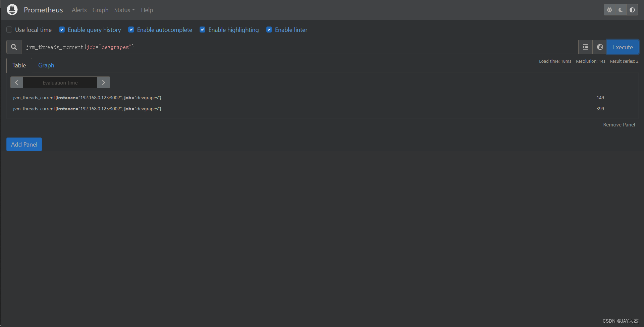Click the Add Panel button
The height and width of the screenshot is (327, 644).
click(x=24, y=144)
